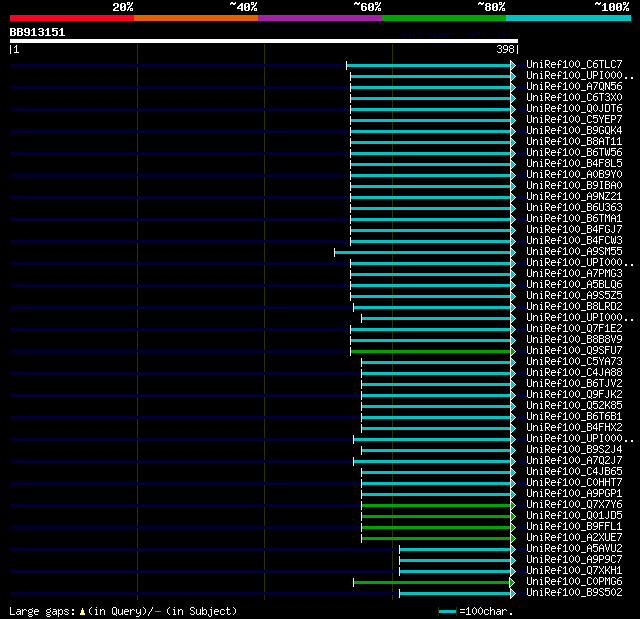The width and height of the screenshot is (640, 619).
Task: Select the green ~80% legend segment
Action: coord(444,18)
